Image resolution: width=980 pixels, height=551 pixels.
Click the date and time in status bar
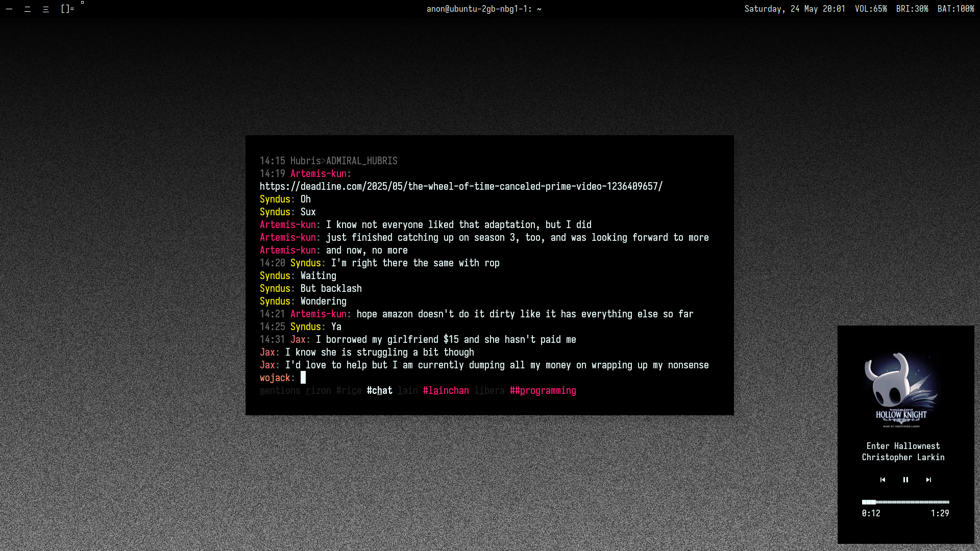[x=795, y=9]
